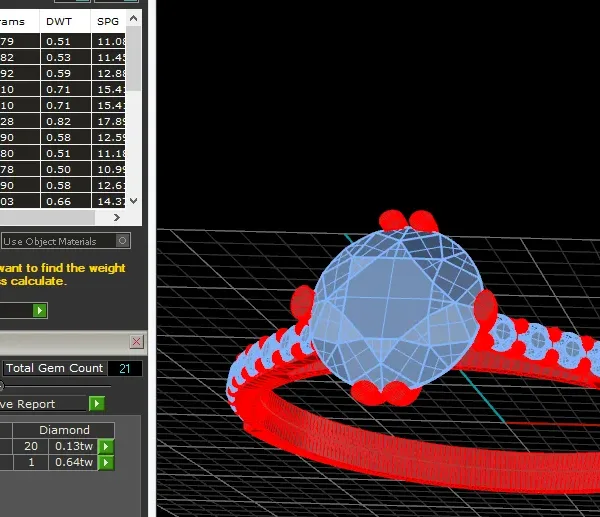The height and width of the screenshot is (517, 600).
Task: Select the DWT cell with value 0.82
Action: (x=66, y=121)
